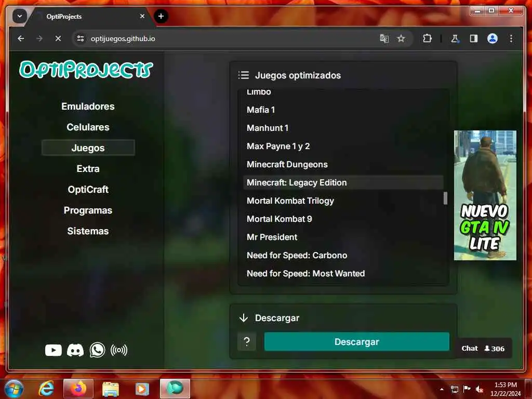
Task: Select Mortal Kombat Trilogy
Action: [x=343, y=201]
